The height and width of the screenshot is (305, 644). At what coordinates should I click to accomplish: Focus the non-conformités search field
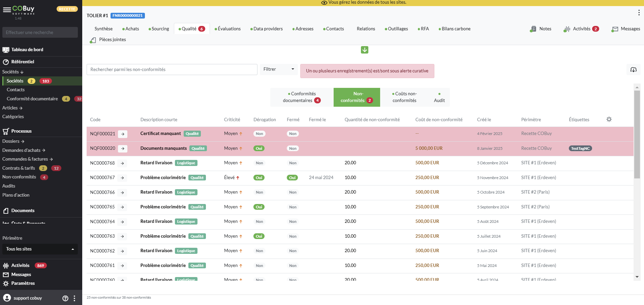[x=172, y=70]
